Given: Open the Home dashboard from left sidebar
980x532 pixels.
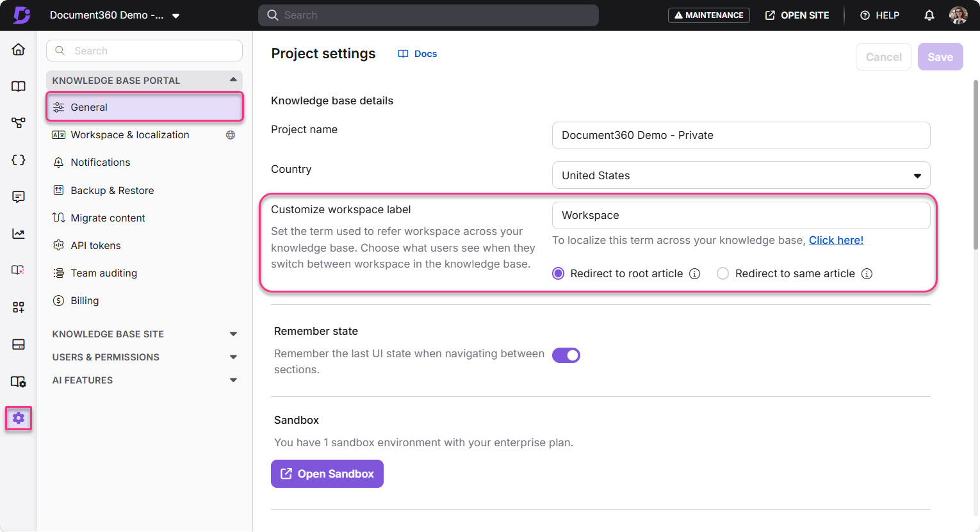Looking at the screenshot, I should tap(18, 49).
